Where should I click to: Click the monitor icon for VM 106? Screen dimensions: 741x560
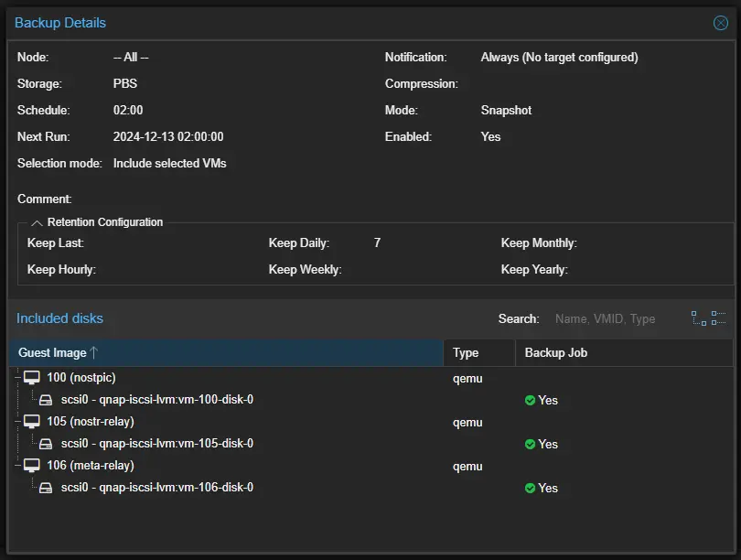point(32,466)
